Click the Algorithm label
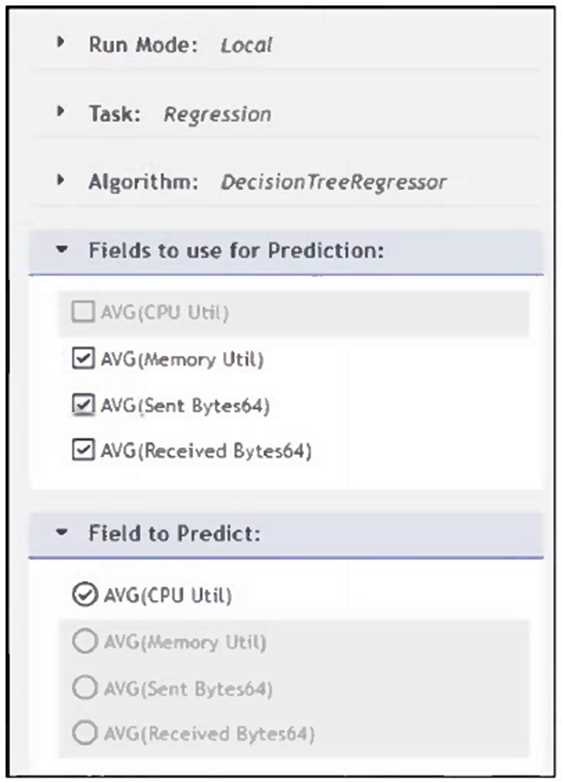The width and height of the screenshot is (562, 782). (x=143, y=182)
